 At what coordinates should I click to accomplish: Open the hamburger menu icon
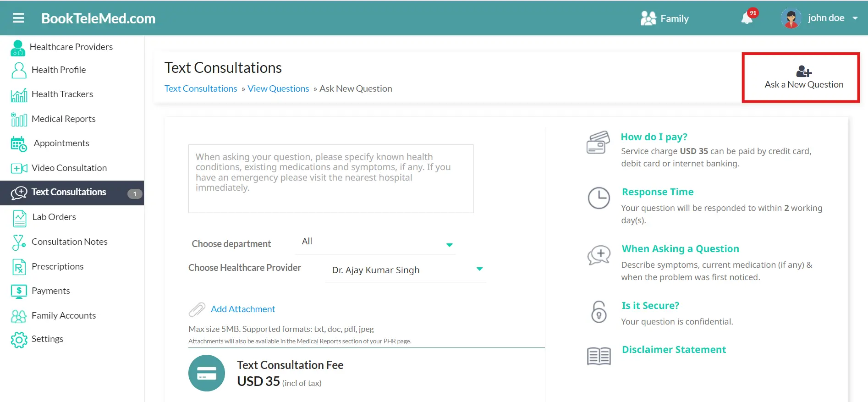18,18
